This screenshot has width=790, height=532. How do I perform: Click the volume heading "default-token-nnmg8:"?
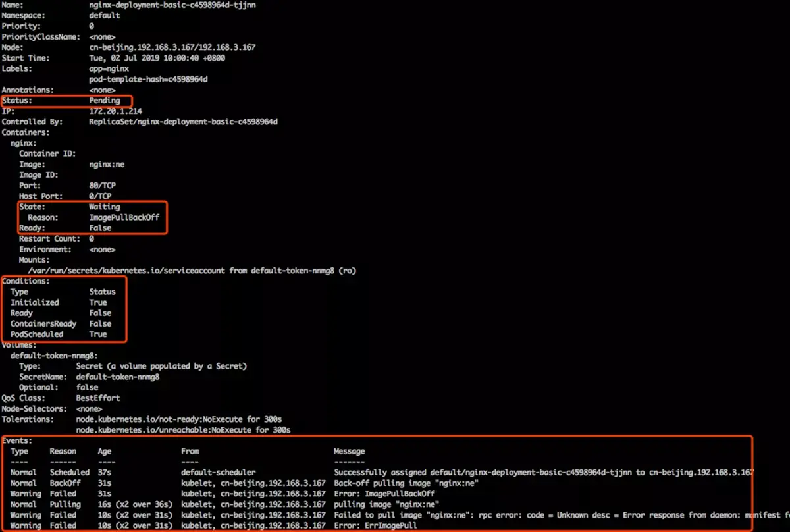54,356
